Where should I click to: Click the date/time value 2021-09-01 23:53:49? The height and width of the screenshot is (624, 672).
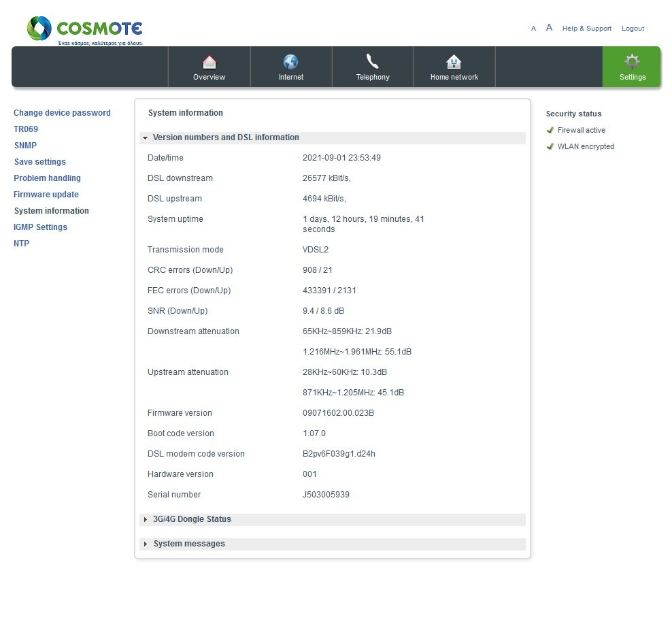(341, 158)
